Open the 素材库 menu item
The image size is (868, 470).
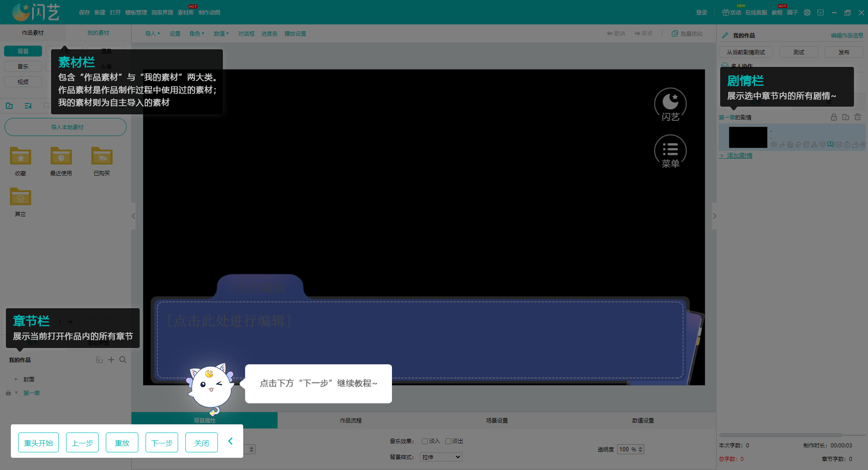[185, 12]
